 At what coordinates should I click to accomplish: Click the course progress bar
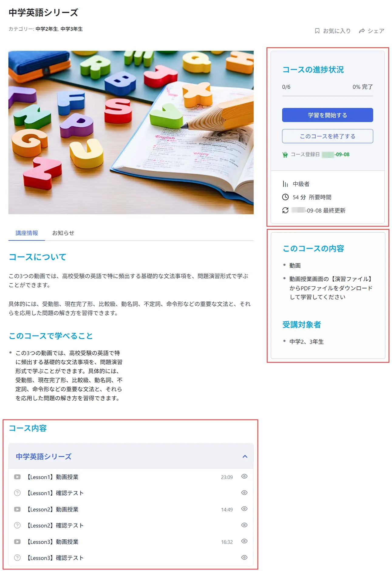tap(327, 96)
